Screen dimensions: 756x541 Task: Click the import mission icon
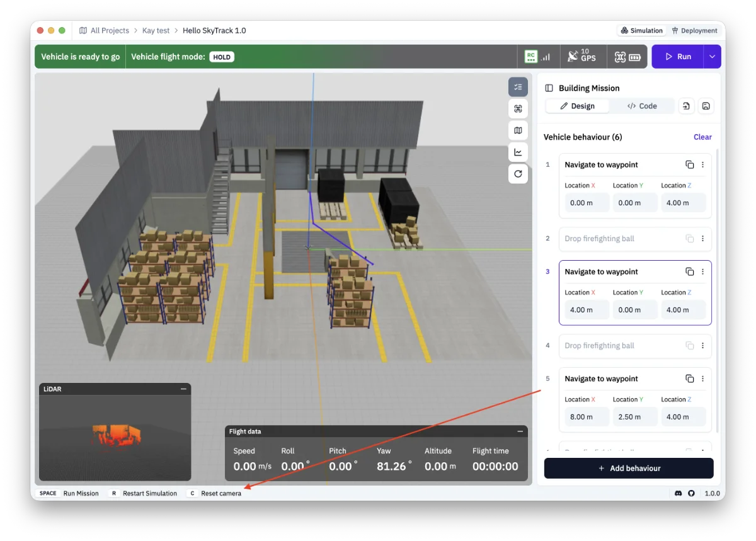pos(686,106)
